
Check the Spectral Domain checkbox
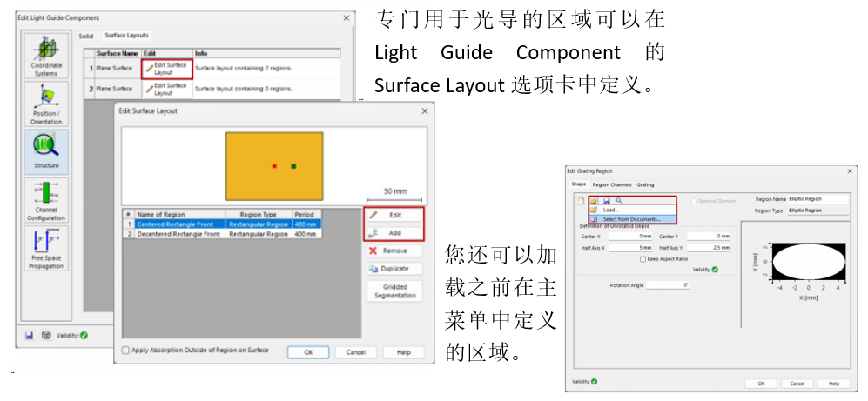695,201
